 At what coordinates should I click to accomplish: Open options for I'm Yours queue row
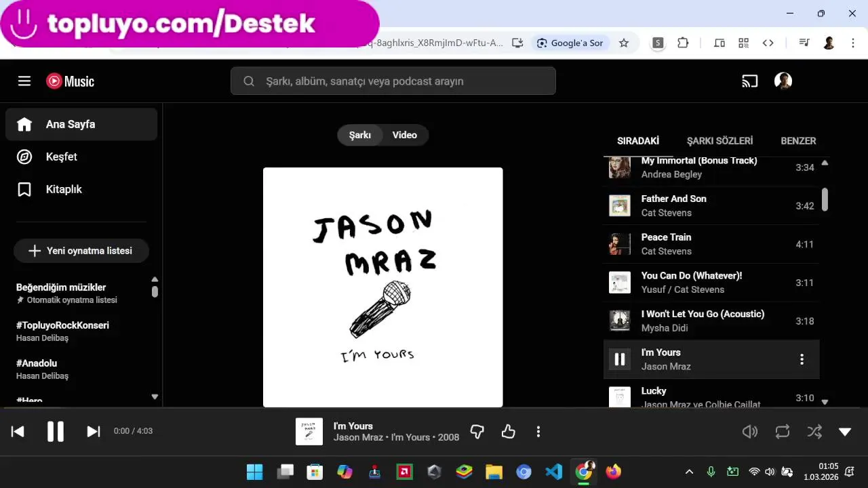[x=802, y=359]
